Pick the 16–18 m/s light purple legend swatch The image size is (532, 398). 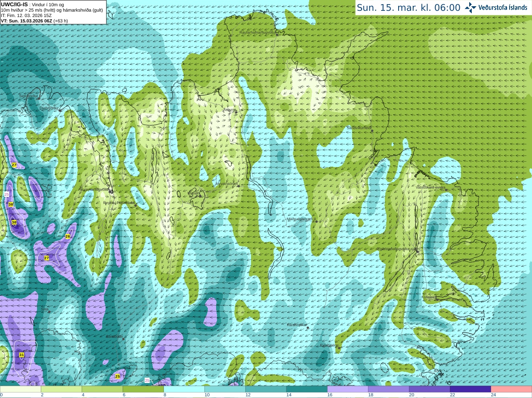[x=348, y=389]
